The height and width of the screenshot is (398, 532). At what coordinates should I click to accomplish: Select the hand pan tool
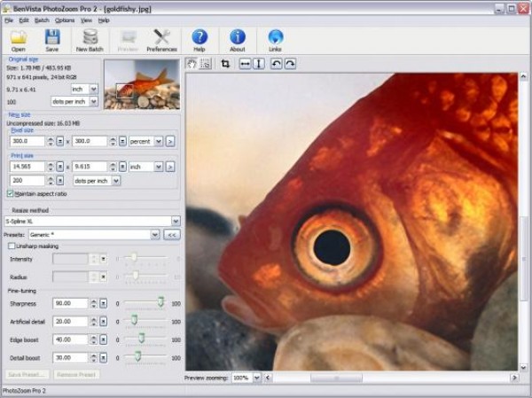tap(192, 64)
